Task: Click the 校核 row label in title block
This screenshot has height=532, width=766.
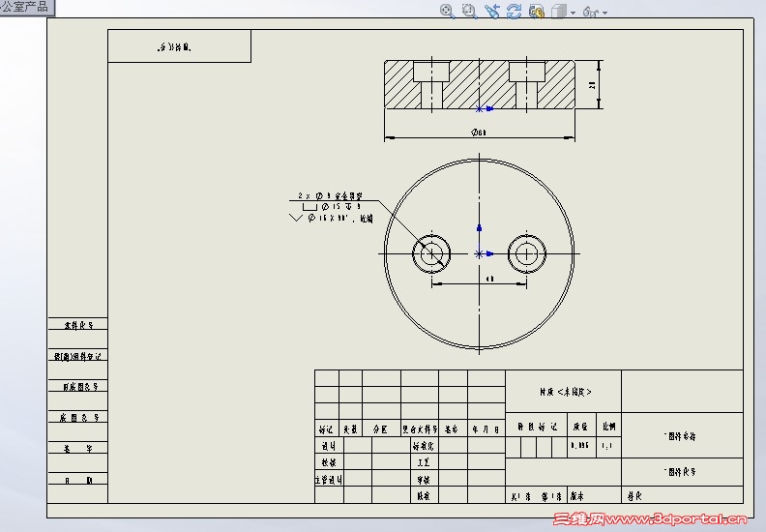Action: [329, 462]
